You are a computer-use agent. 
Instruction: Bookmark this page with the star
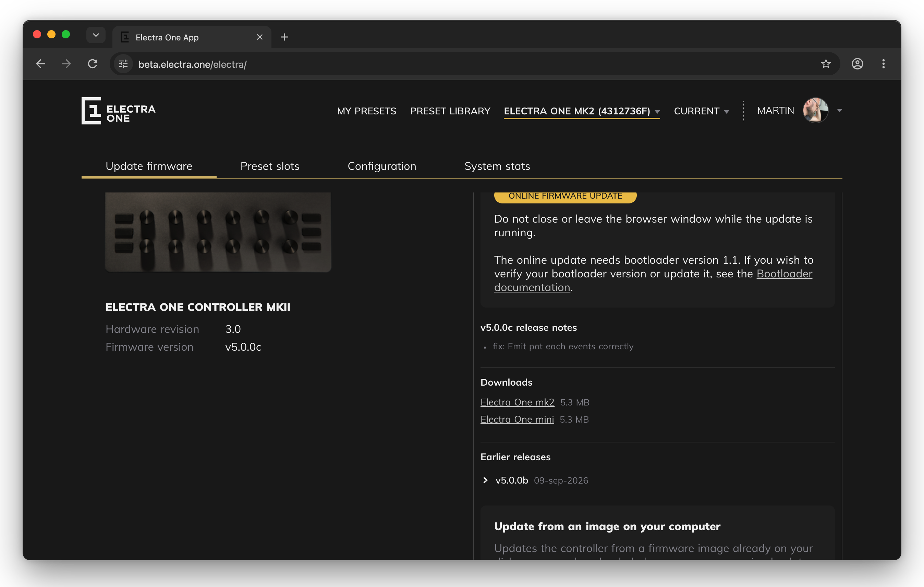826,64
